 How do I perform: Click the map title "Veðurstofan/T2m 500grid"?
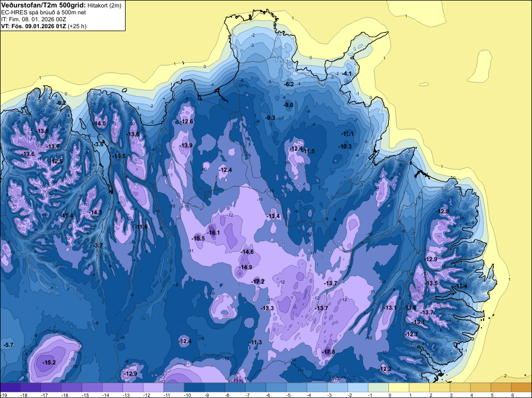click(43, 5)
